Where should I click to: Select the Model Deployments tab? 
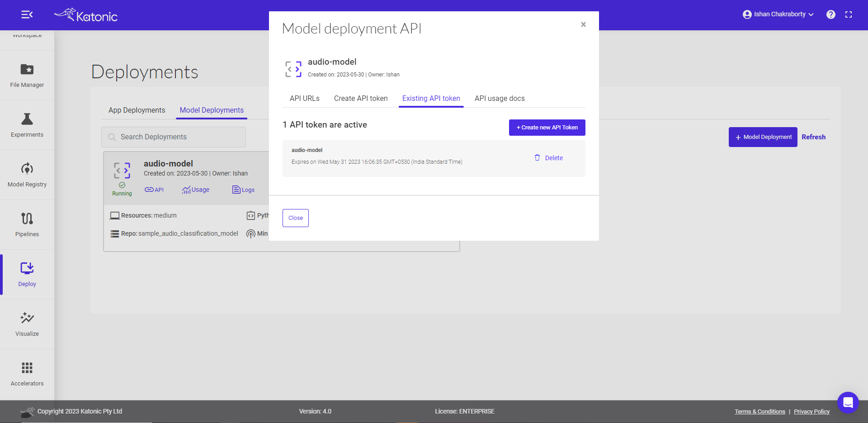coord(212,110)
